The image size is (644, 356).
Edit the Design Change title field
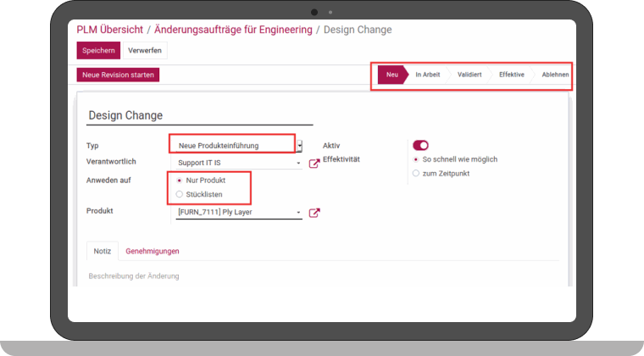[x=200, y=115]
